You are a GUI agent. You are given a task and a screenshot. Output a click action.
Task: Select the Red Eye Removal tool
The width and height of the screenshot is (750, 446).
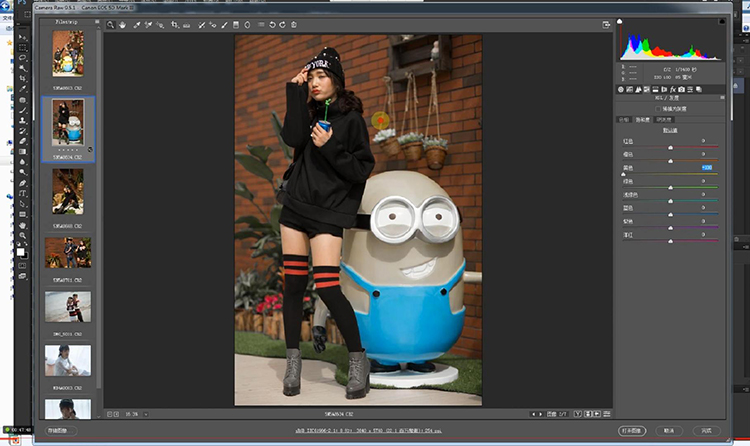coord(213,25)
